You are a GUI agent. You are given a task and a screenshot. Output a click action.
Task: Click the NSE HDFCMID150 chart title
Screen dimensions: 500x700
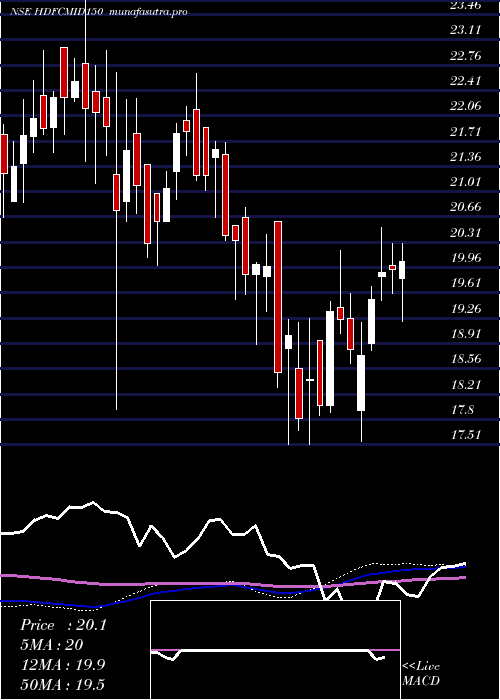click(99, 12)
